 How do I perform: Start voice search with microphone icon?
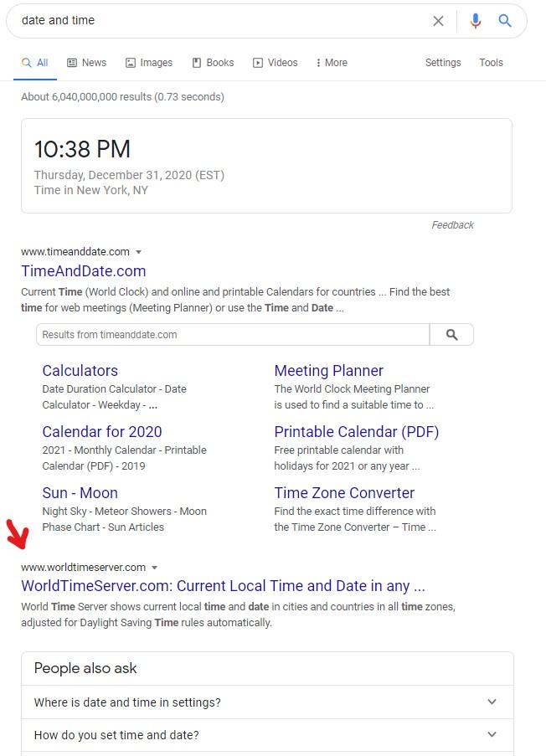(x=475, y=21)
